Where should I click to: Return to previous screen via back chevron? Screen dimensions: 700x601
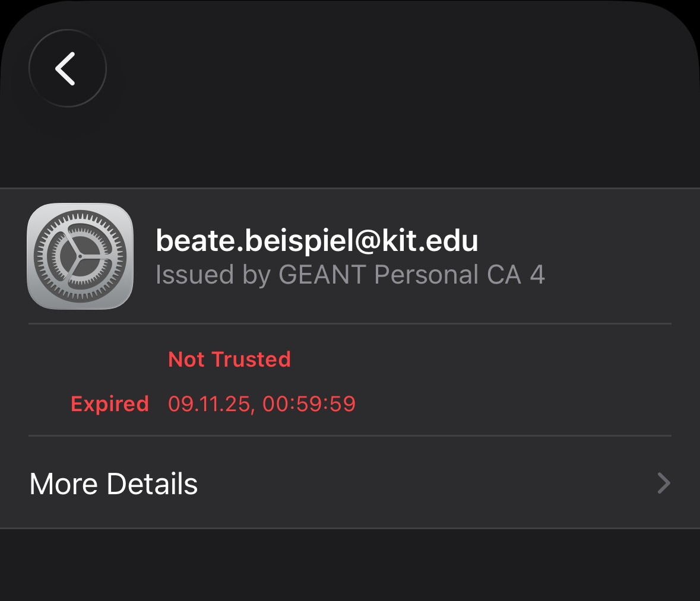pyautogui.click(x=67, y=68)
